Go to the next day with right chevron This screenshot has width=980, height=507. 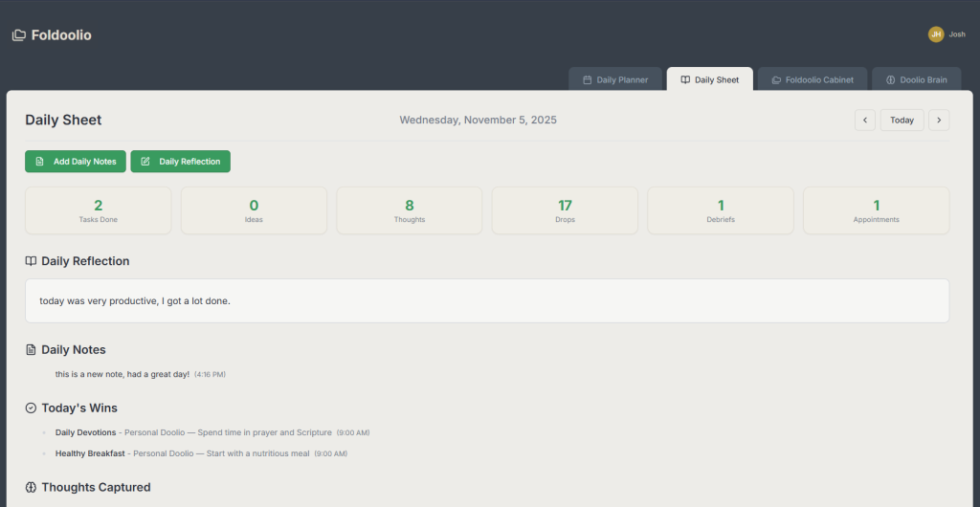939,121
